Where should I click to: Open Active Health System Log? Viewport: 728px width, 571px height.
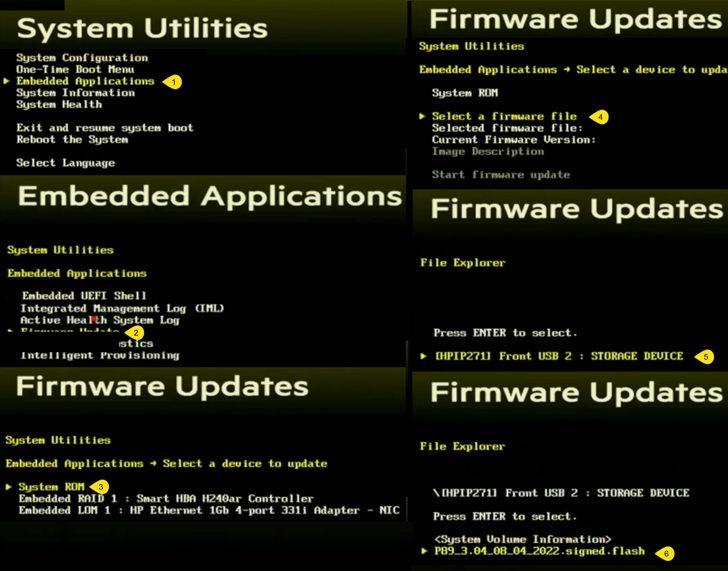100,320
